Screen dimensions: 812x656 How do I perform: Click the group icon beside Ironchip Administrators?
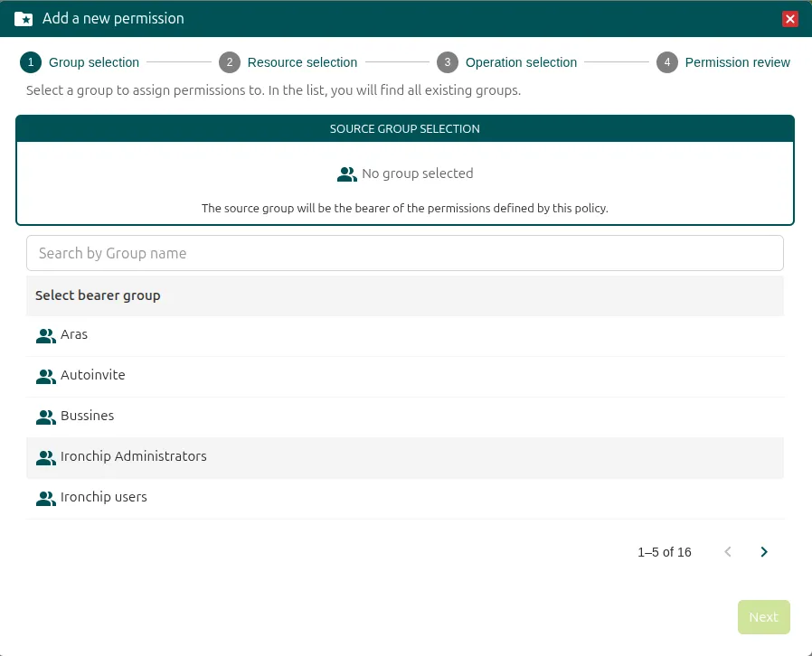coord(45,457)
